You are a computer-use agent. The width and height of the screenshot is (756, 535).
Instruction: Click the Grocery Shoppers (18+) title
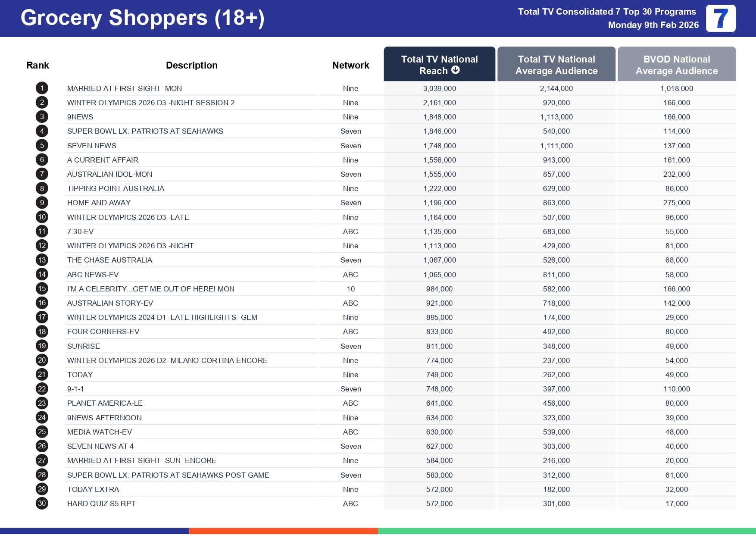coord(142,18)
